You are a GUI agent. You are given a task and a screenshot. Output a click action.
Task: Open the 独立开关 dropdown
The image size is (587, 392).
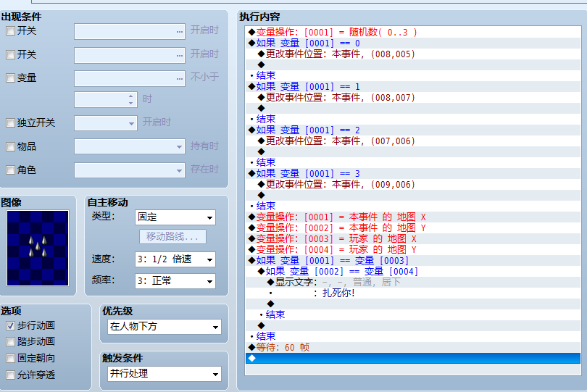[x=106, y=123]
